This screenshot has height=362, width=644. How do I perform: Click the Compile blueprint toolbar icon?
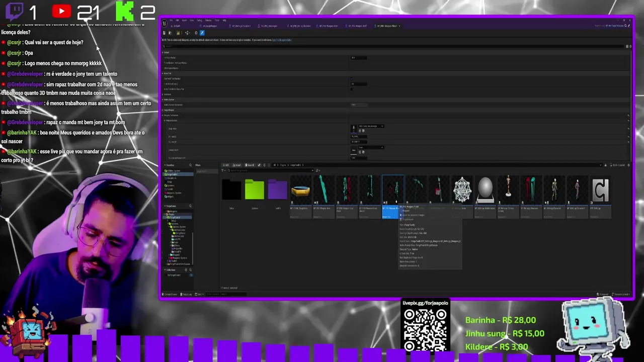coord(178,33)
